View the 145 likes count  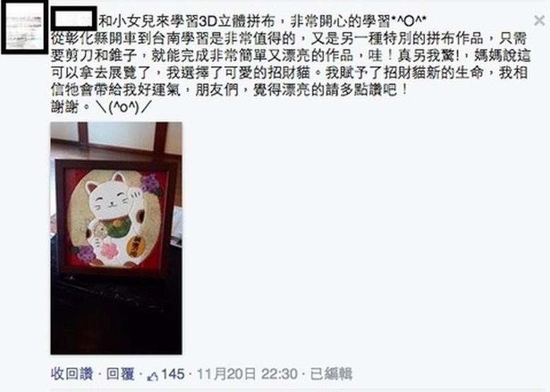pos(172,374)
